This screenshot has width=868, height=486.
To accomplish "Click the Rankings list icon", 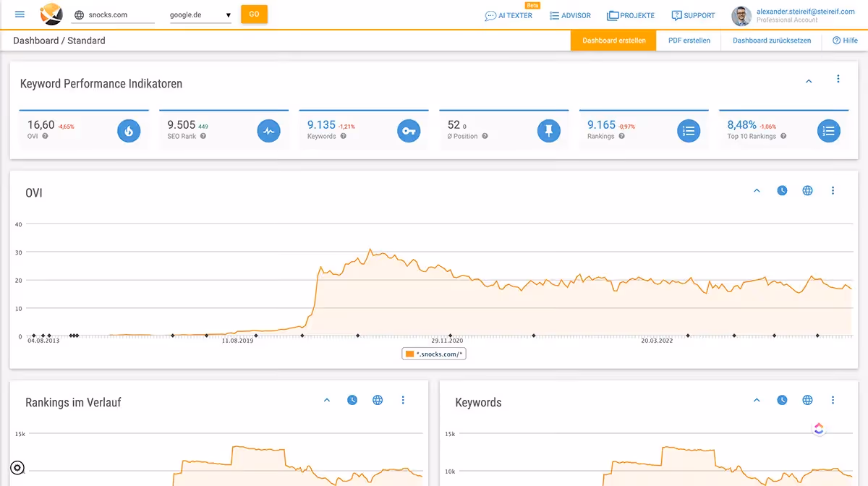I will pyautogui.click(x=689, y=131).
